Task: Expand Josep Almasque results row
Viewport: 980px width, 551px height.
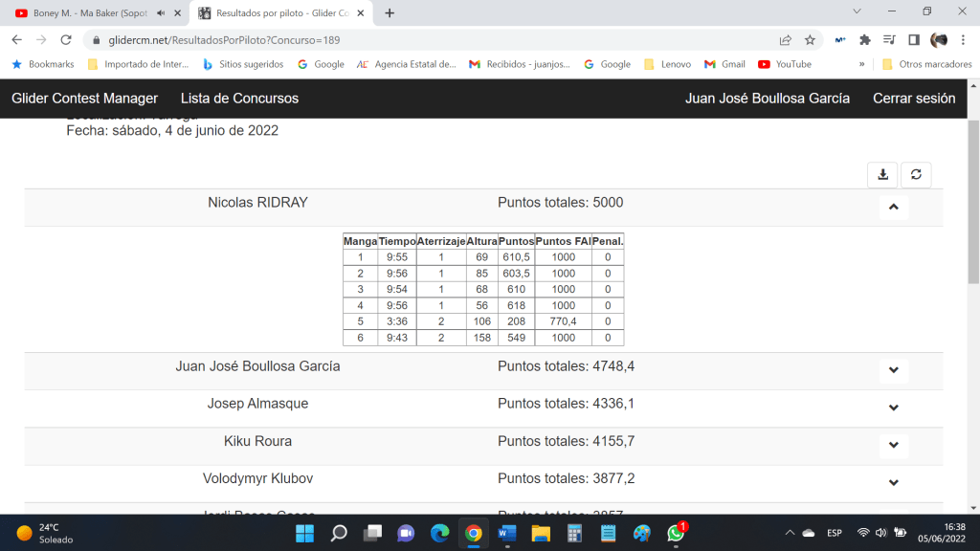Action: tap(893, 408)
